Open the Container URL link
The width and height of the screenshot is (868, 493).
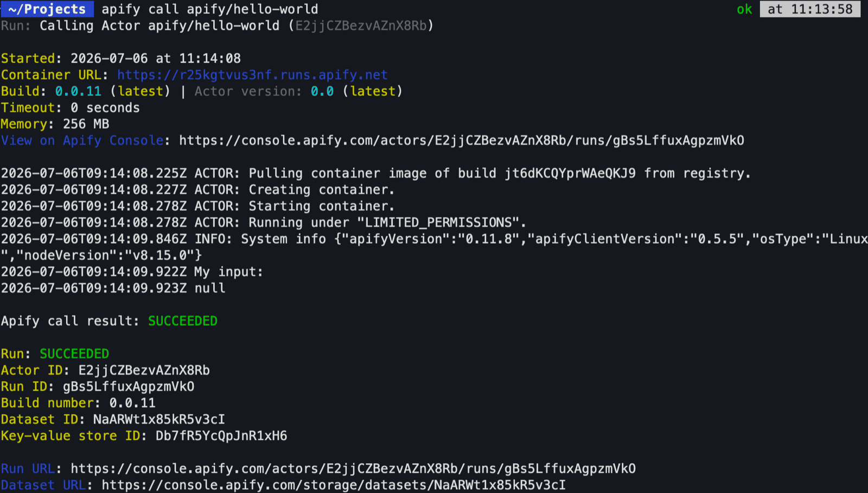click(x=252, y=75)
